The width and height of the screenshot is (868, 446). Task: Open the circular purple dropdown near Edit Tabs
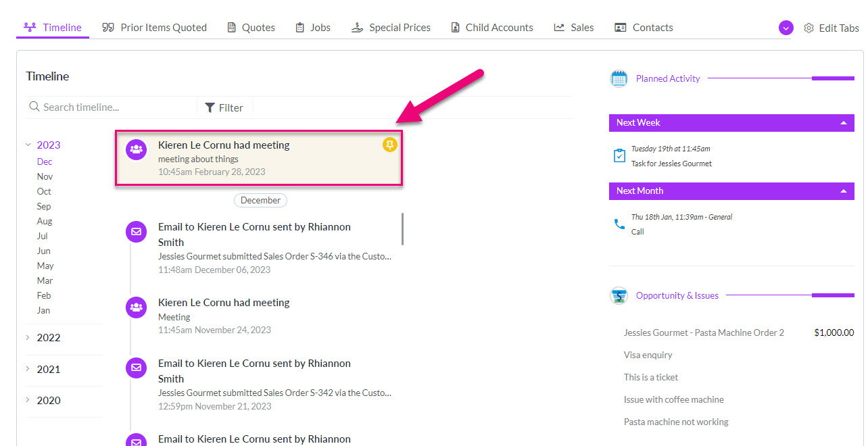(786, 28)
